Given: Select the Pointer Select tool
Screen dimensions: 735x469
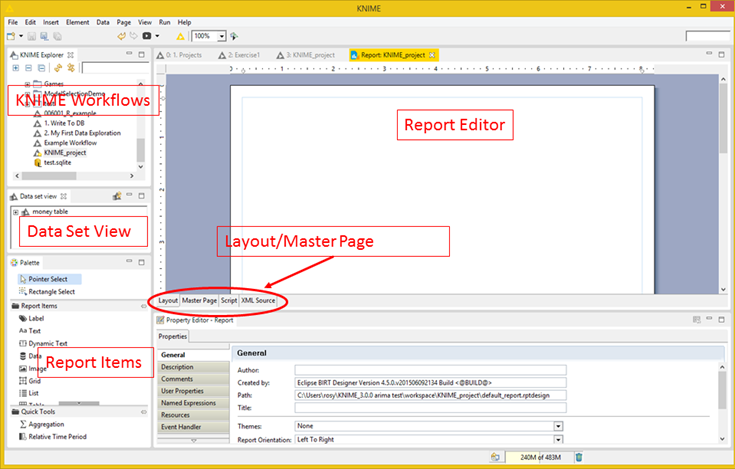Looking at the screenshot, I should 49,279.
